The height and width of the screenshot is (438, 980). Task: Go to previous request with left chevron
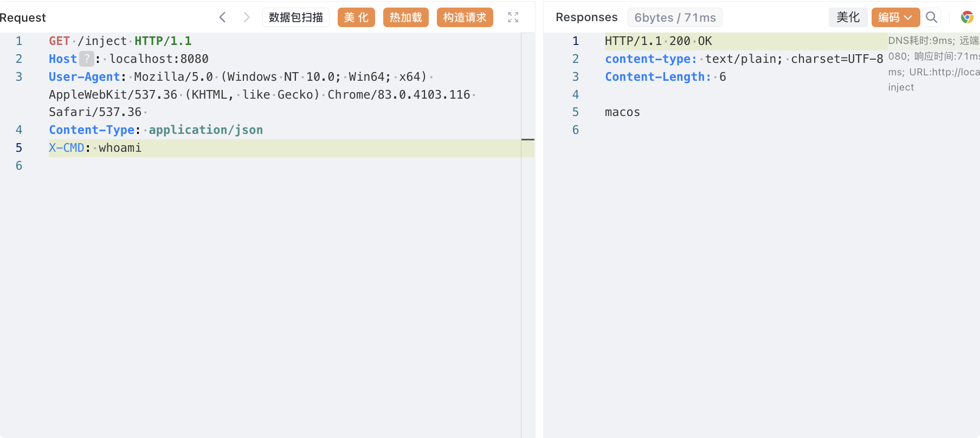click(x=222, y=17)
